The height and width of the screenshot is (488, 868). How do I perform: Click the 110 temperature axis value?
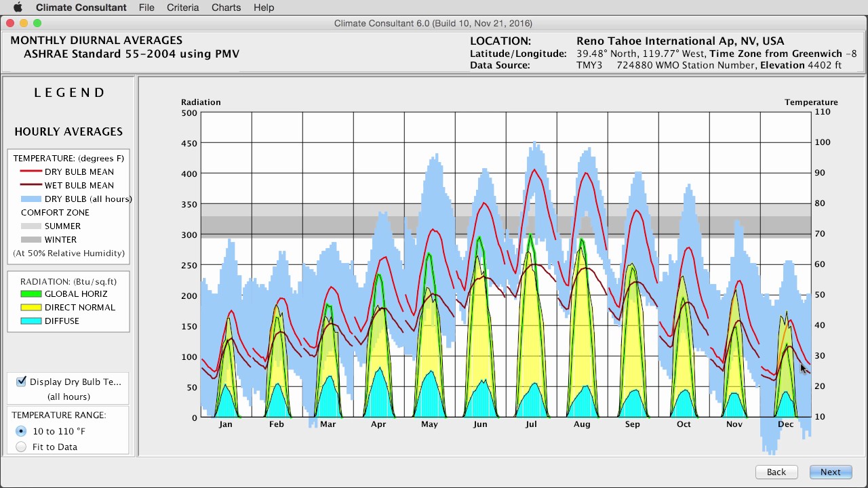tap(822, 113)
